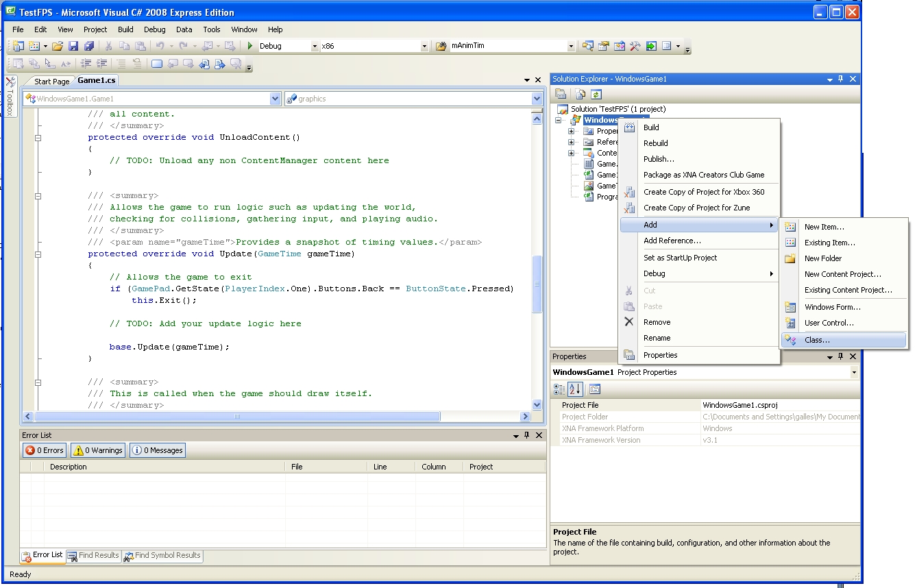Click Categorized view icon in Properties panel
917x588 pixels.
[x=559, y=389]
